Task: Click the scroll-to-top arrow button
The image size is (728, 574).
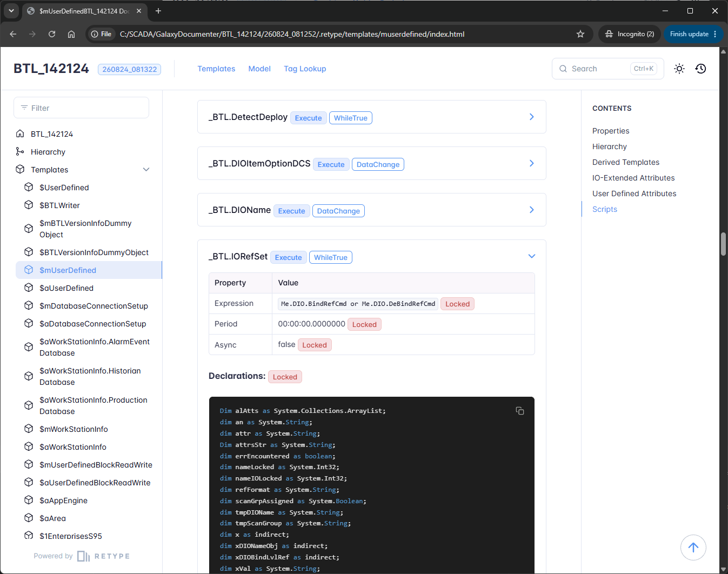Action: click(693, 548)
